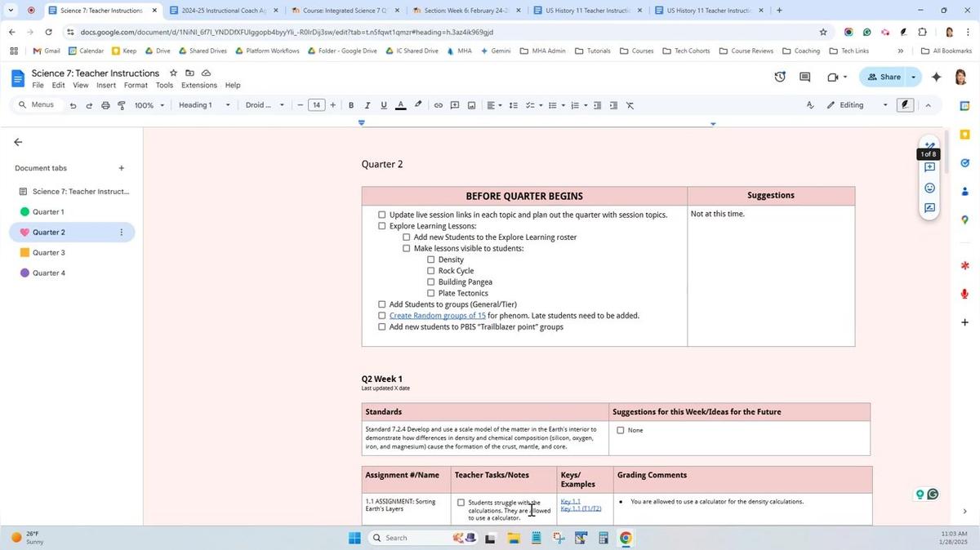Tick the Rock Cycle checkbox
The width and height of the screenshot is (980, 550).
(x=431, y=270)
